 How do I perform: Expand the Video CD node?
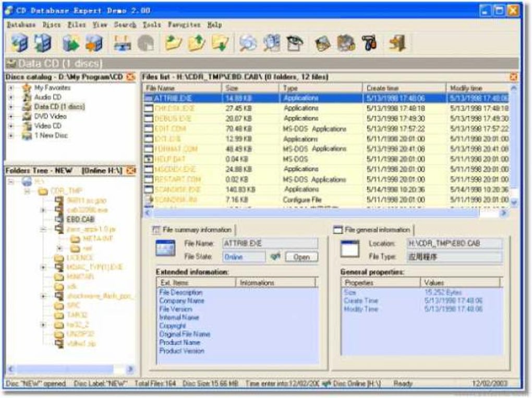[x=11, y=126]
